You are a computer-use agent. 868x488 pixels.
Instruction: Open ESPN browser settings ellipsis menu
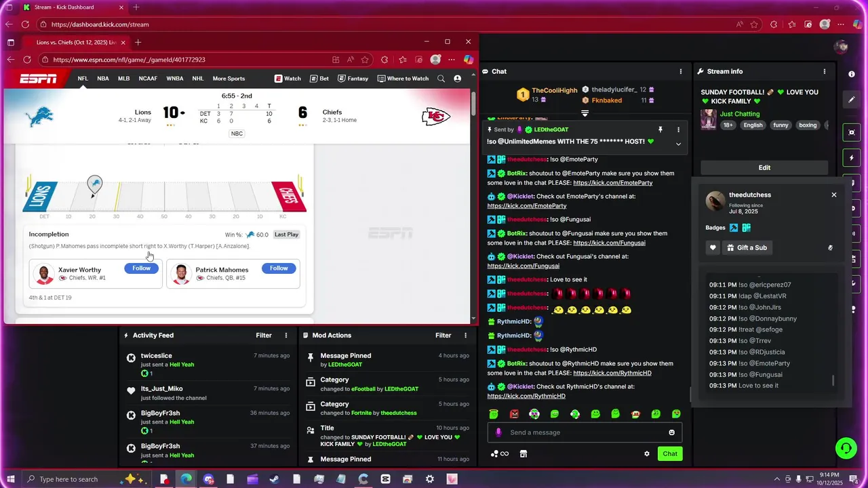click(452, 60)
